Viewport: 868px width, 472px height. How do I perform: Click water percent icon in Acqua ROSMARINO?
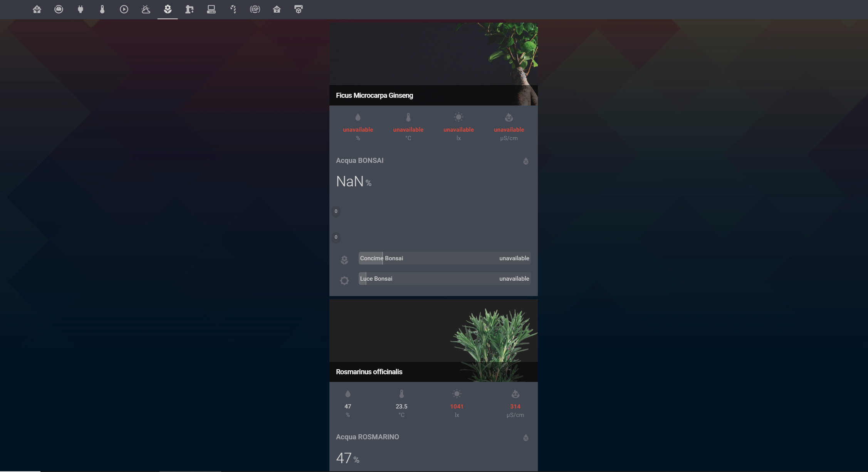click(x=526, y=438)
